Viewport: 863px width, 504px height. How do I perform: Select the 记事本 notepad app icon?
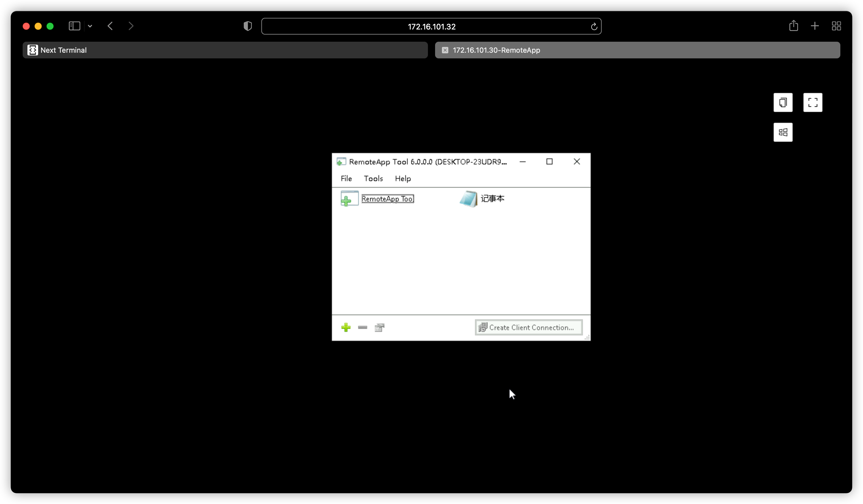point(468,199)
